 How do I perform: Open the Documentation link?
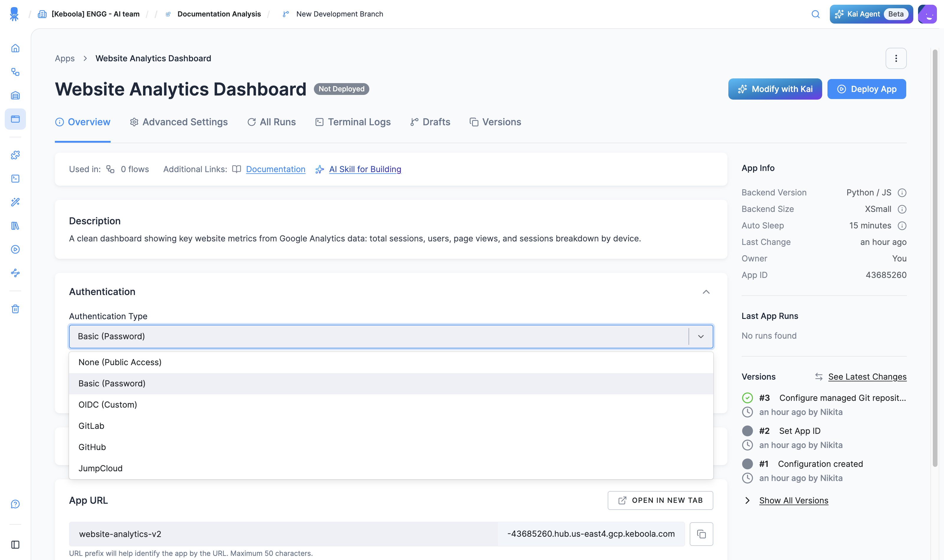(x=276, y=169)
